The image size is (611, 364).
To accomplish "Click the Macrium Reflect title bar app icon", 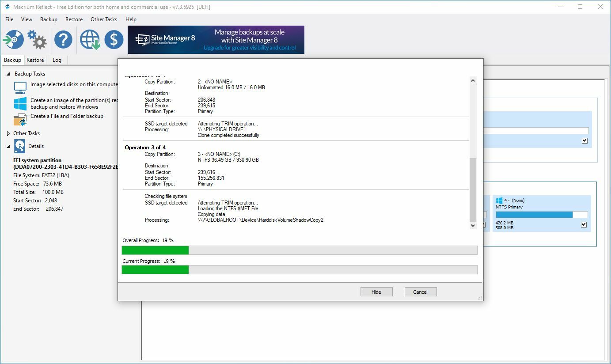I will pyautogui.click(x=7, y=7).
